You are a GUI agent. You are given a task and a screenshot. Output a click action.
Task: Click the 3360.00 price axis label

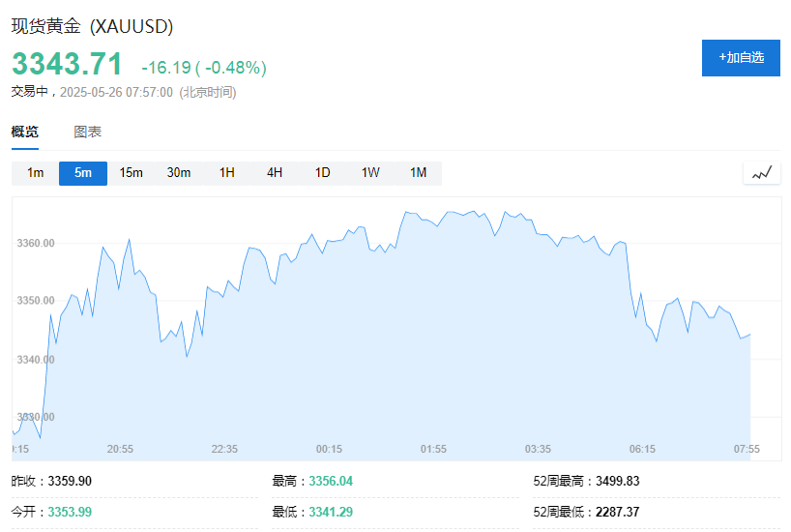tap(36, 244)
